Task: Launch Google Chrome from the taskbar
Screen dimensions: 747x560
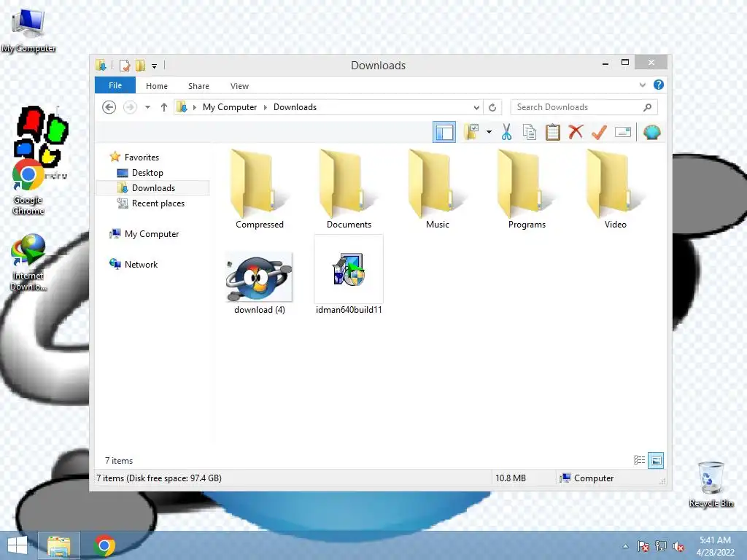Action: click(x=104, y=545)
